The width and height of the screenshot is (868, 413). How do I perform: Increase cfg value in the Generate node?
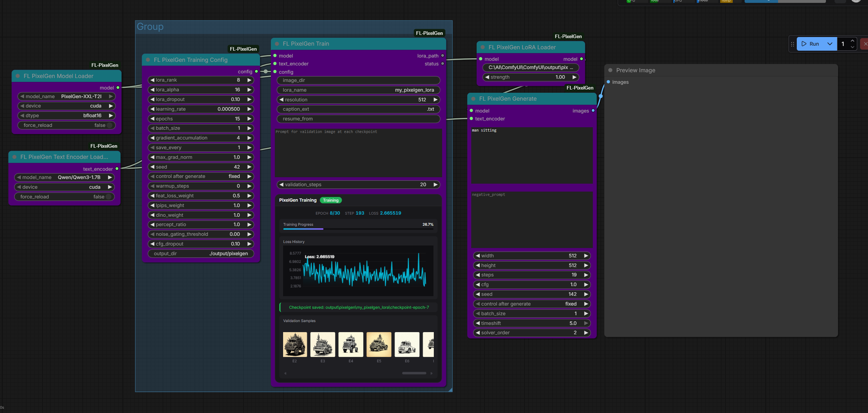(586, 285)
